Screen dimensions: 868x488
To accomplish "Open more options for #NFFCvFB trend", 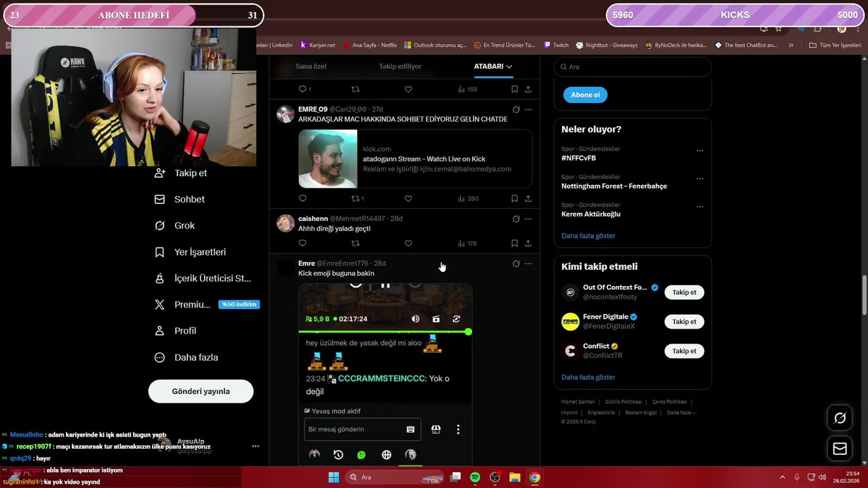I will coord(700,150).
